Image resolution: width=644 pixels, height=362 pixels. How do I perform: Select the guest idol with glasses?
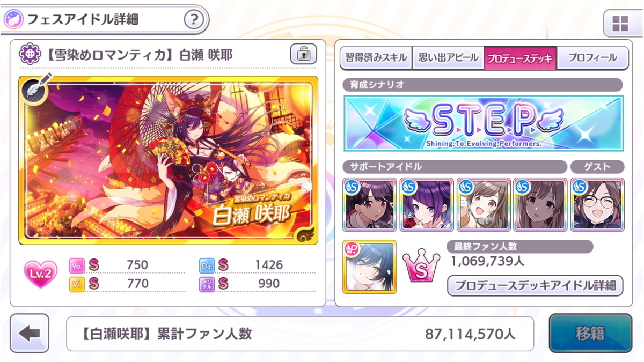597,204
